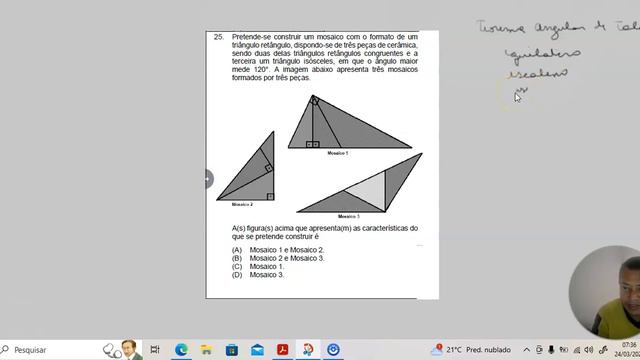Click the handwritten word 'escaleno'
This screenshot has height=360, width=640.
pyautogui.click(x=538, y=73)
